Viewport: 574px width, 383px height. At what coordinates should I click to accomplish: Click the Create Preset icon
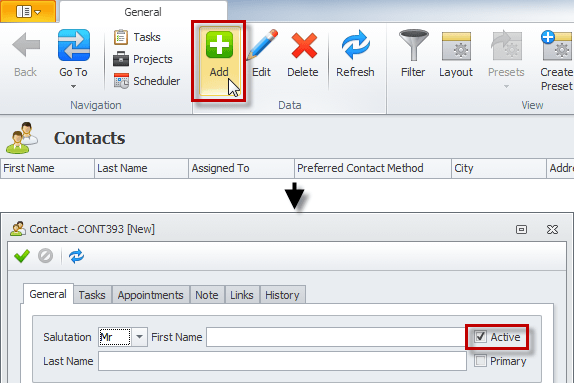click(556, 45)
